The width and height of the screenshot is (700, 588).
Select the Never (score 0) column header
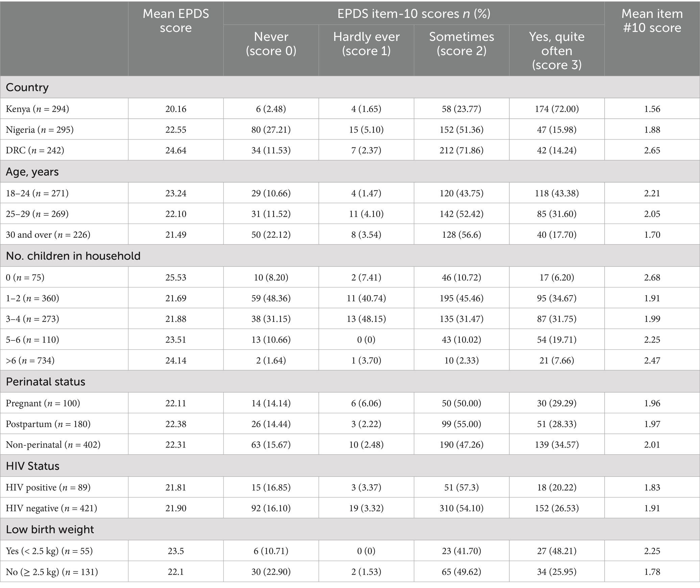pos(271,44)
